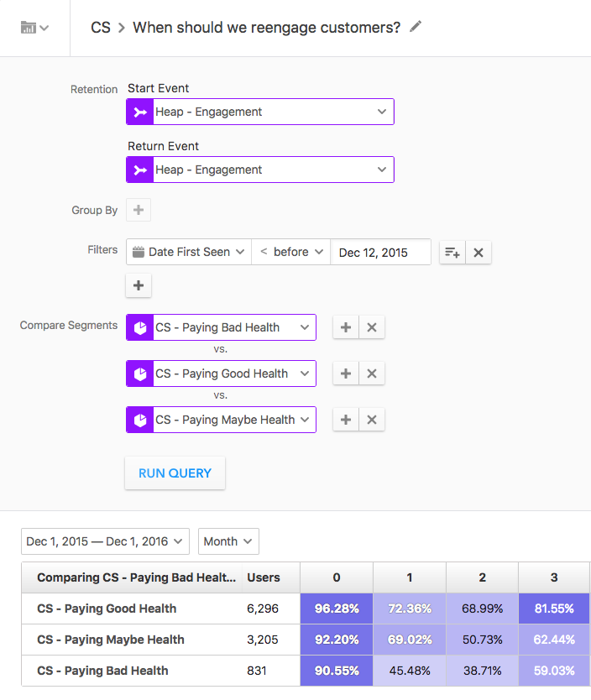Click the column 2 header
Screen dimensions: 591x700
tap(482, 577)
